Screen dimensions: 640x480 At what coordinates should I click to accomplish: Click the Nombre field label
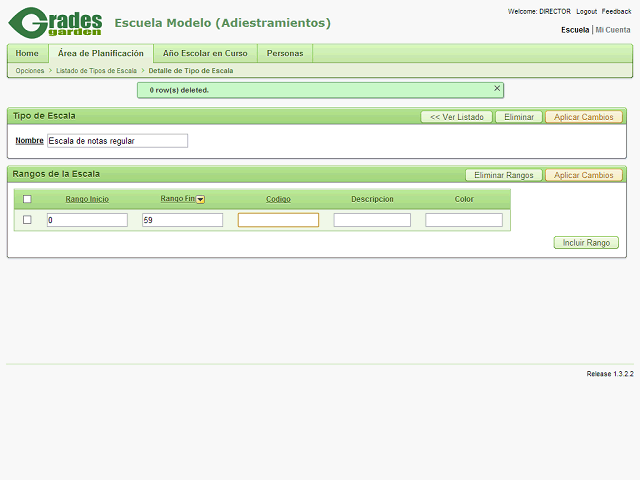[29, 140]
